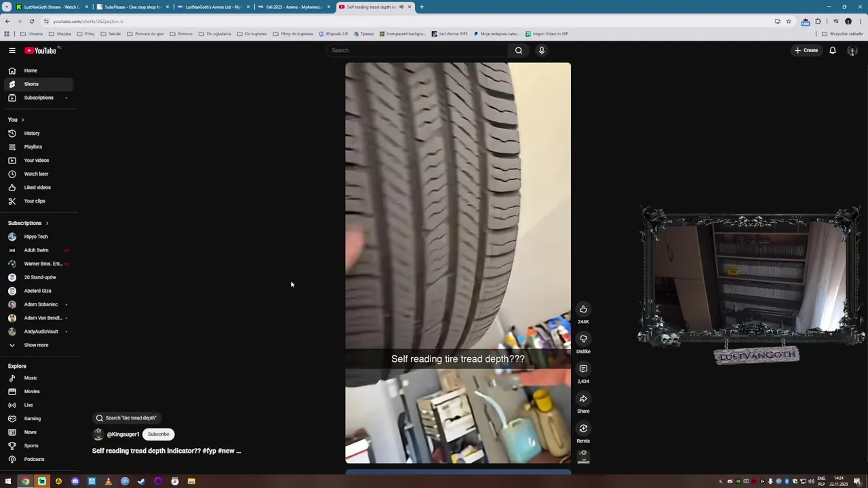
Task: Show more subscriptions
Action: 38,345
